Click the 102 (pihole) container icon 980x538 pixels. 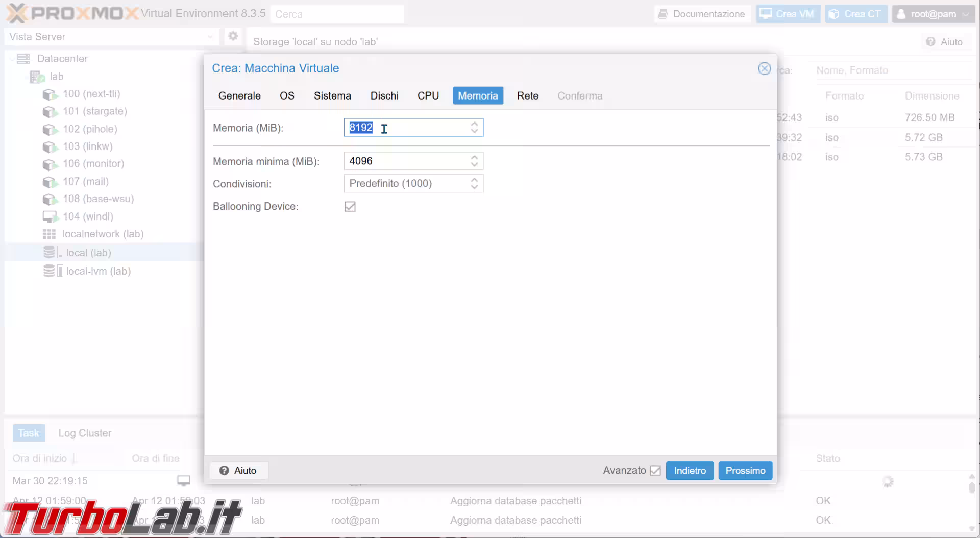[50, 129]
